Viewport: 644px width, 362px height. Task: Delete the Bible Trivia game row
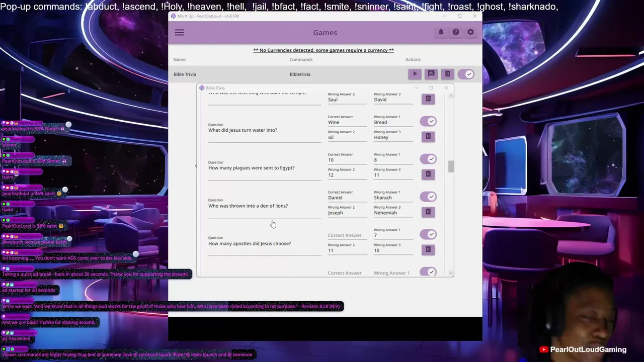click(447, 74)
